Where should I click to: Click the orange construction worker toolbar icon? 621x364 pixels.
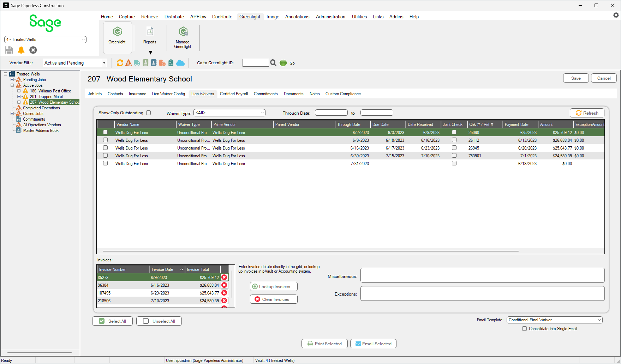coord(129,63)
